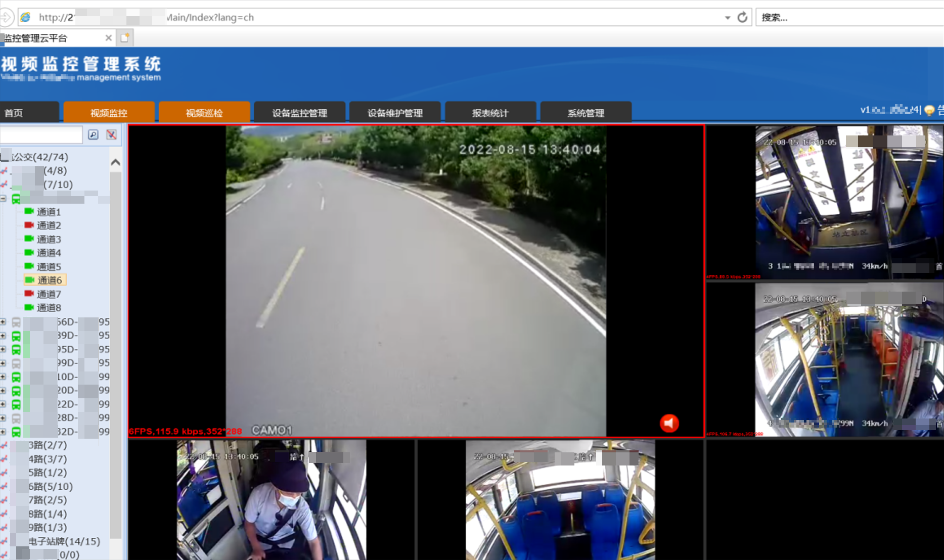Open the 设备监控管理 tab

click(x=299, y=113)
